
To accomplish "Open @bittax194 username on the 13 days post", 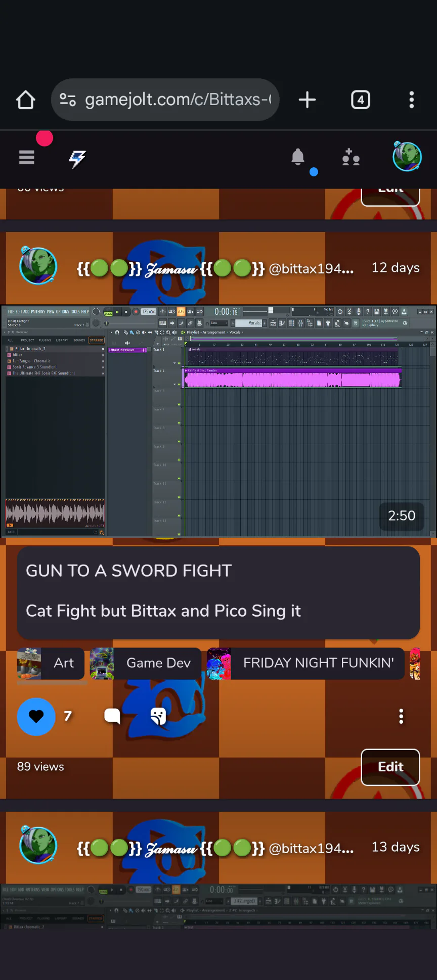I will [x=311, y=848].
